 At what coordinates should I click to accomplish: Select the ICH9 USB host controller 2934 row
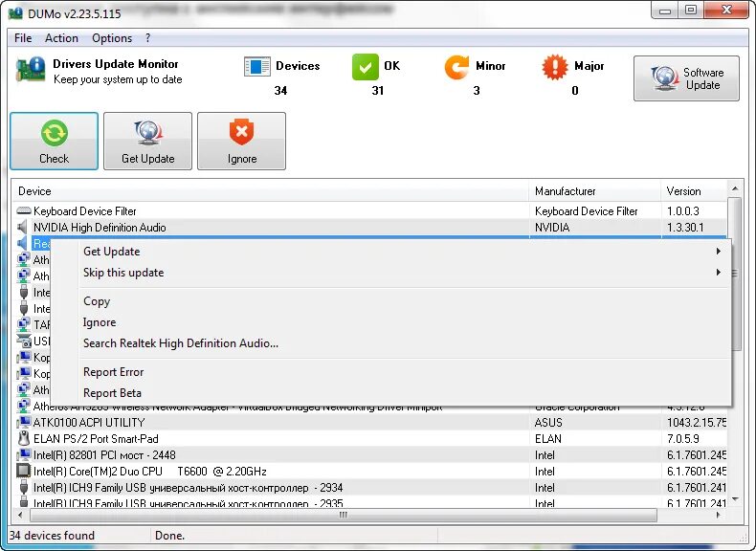(370, 487)
